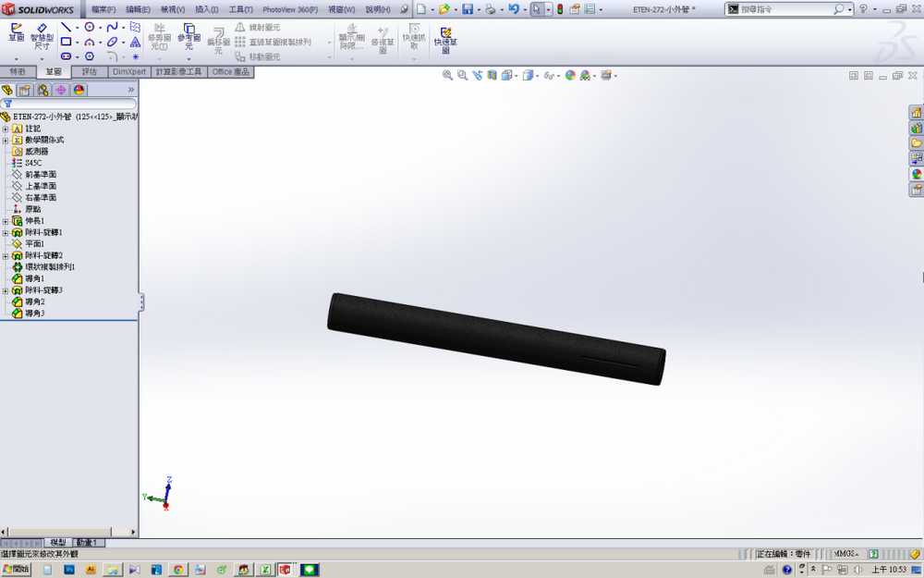Pick the line sketch tool
The height and width of the screenshot is (578, 924).
(x=66, y=28)
